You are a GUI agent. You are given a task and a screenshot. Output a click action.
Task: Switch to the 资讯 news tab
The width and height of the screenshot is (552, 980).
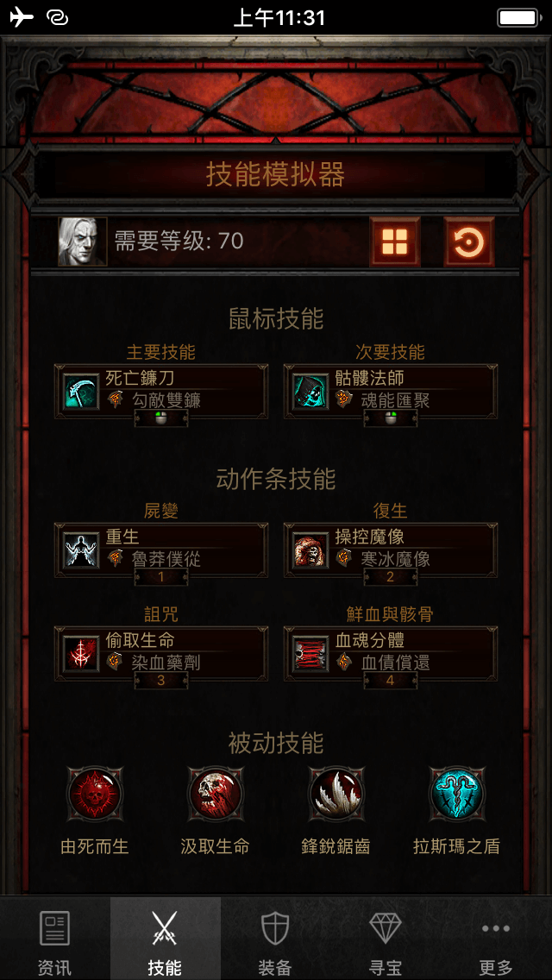(x=55, y=939)
